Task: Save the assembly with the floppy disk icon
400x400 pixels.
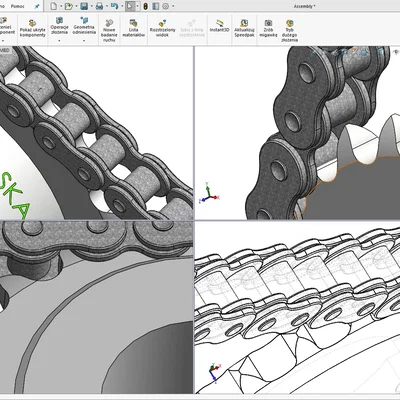Action: tap(84, 6)
